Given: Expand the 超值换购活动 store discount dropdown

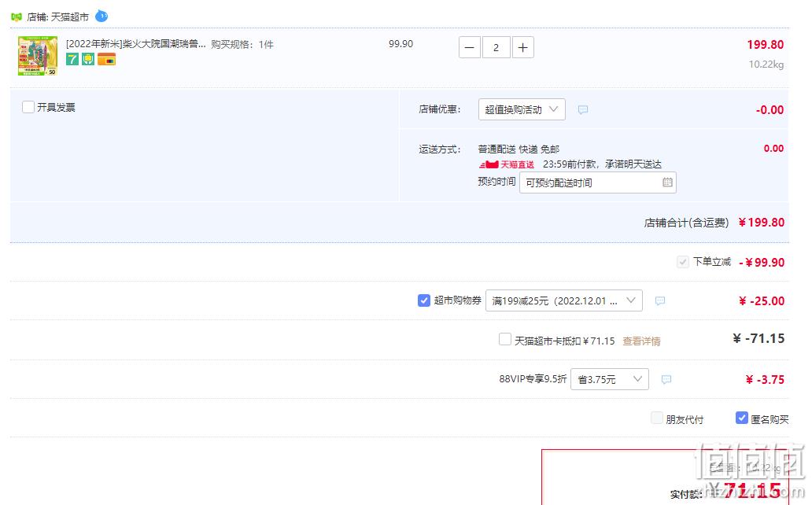Looking at the screenshot, I should (x=522, y=109).
